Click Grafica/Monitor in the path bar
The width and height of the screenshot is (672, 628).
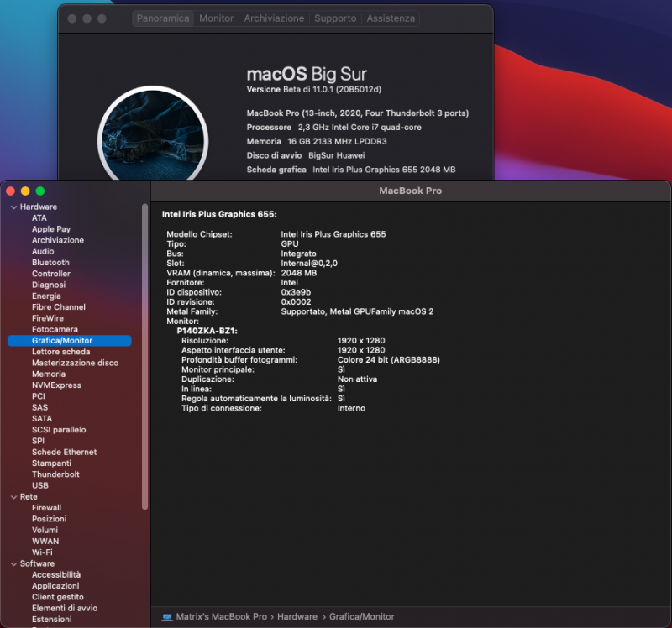[x=362, y=617]
